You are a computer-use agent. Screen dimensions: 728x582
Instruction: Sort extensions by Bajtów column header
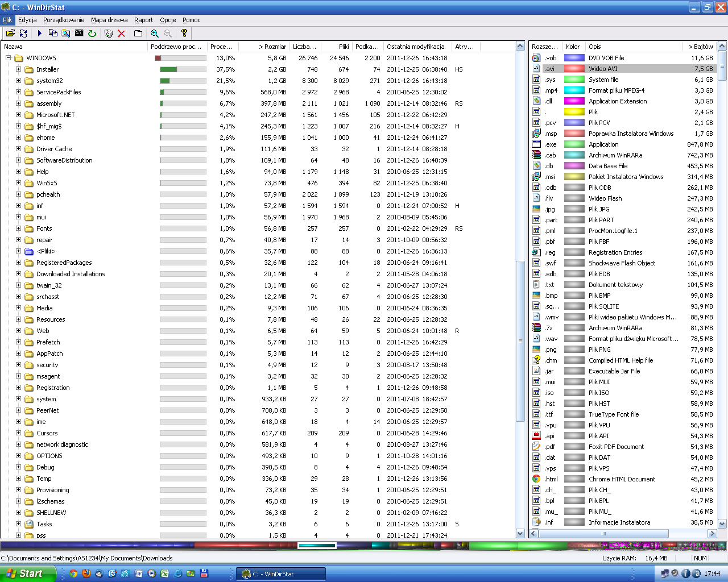[699, 47]
